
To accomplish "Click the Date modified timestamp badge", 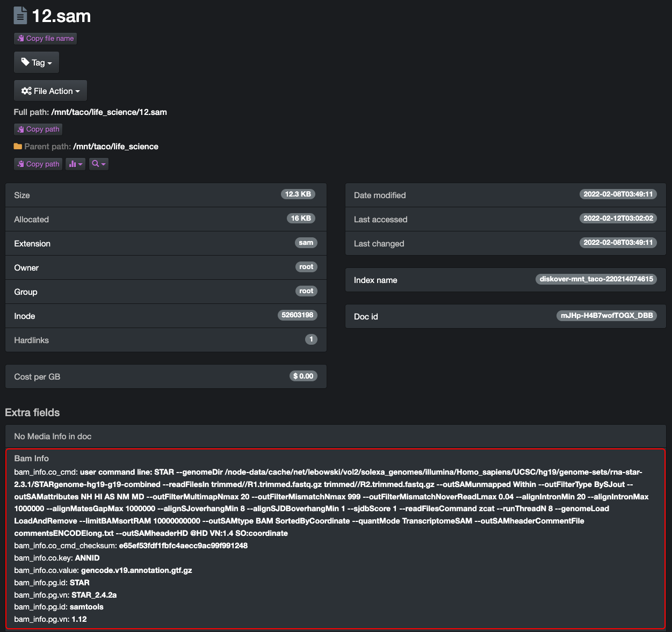I will [618, 194].
